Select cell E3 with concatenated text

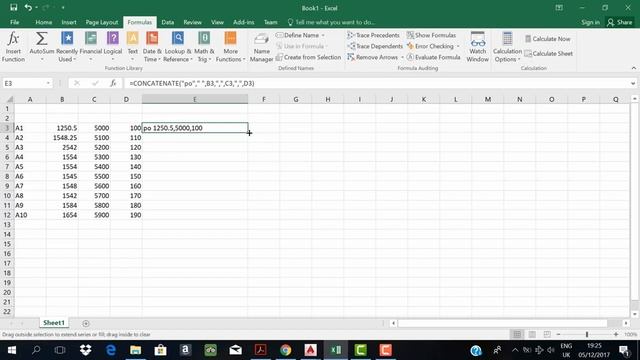click(195, 128)
